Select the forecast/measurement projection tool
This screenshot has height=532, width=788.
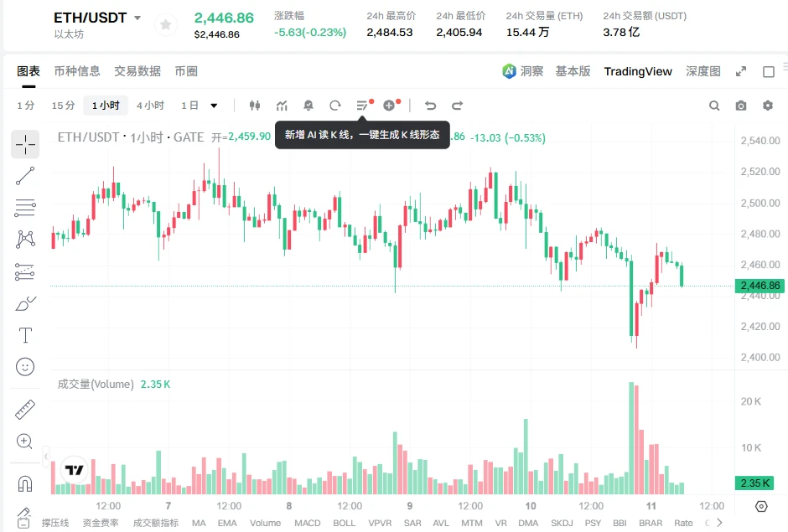(25, 271)
